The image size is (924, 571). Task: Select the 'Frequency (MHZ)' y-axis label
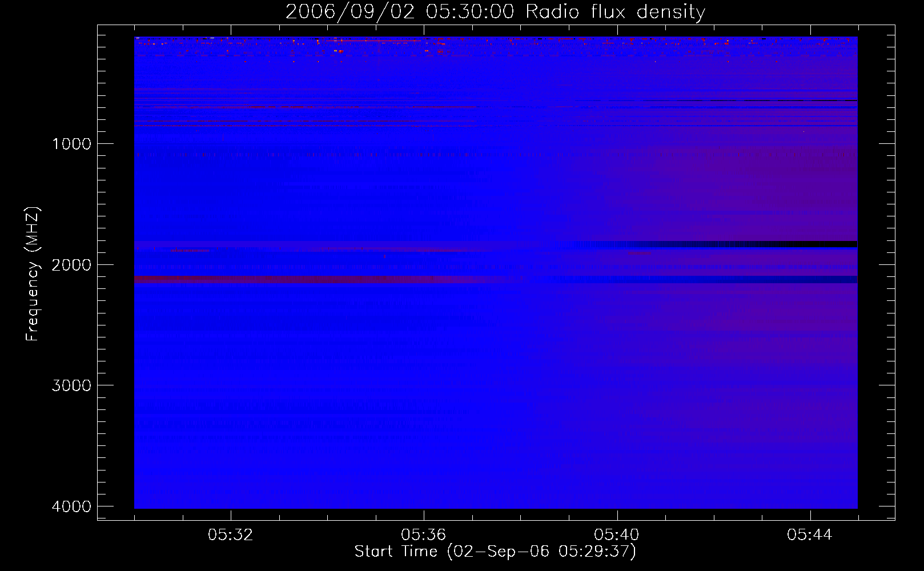pos(33,274)
